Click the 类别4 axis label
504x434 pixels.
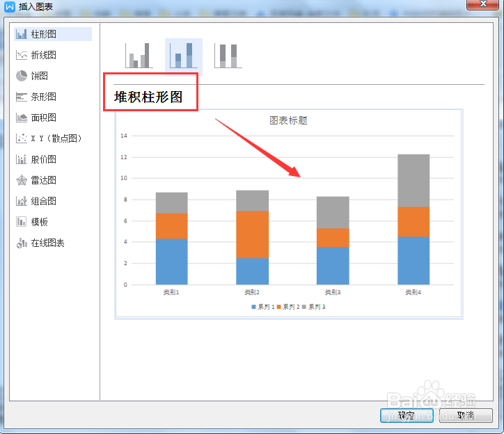coord(414,292)
